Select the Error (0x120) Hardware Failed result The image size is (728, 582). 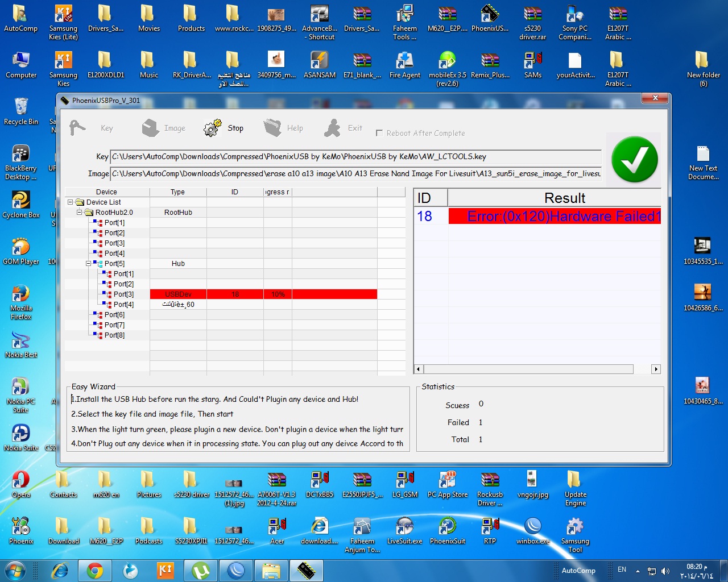[555, 216]
